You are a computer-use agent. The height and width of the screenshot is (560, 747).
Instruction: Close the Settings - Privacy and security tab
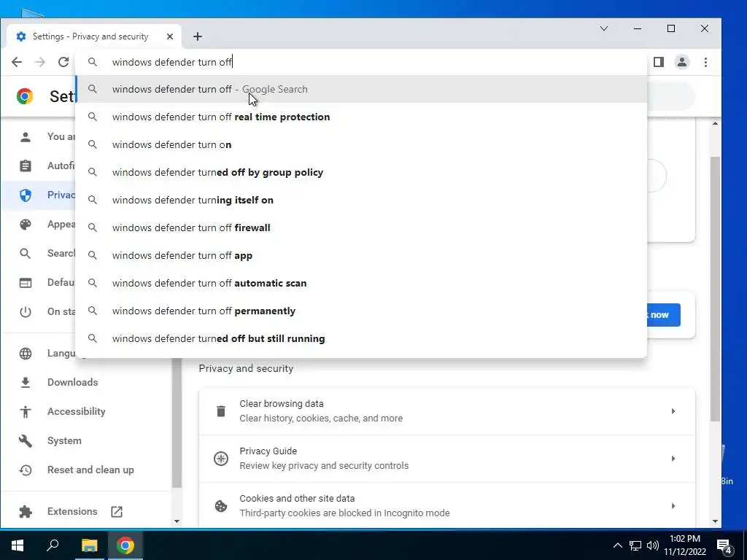[169, 36]
